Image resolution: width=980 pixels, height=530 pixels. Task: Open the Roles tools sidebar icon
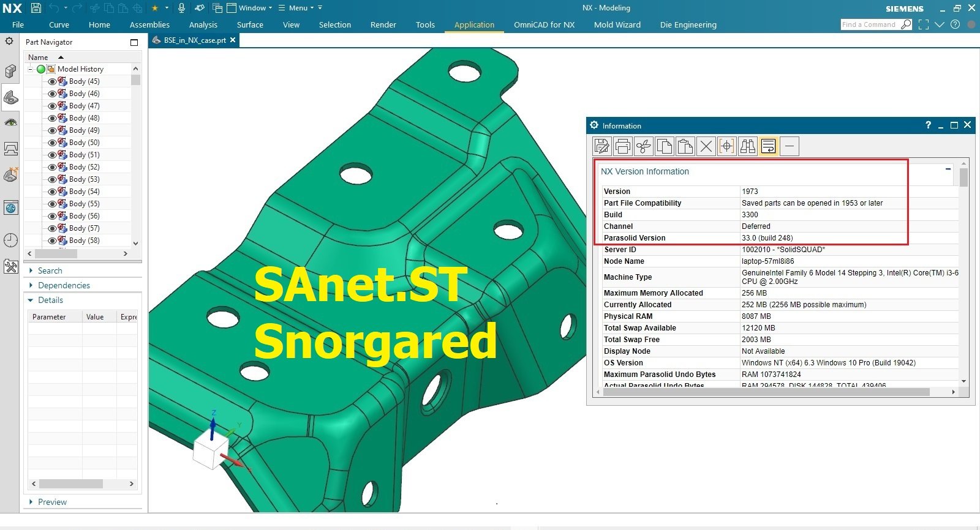[10, 266]
